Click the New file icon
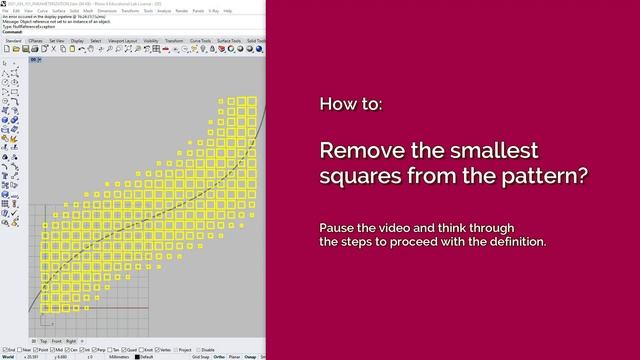 tap(7, 49)
